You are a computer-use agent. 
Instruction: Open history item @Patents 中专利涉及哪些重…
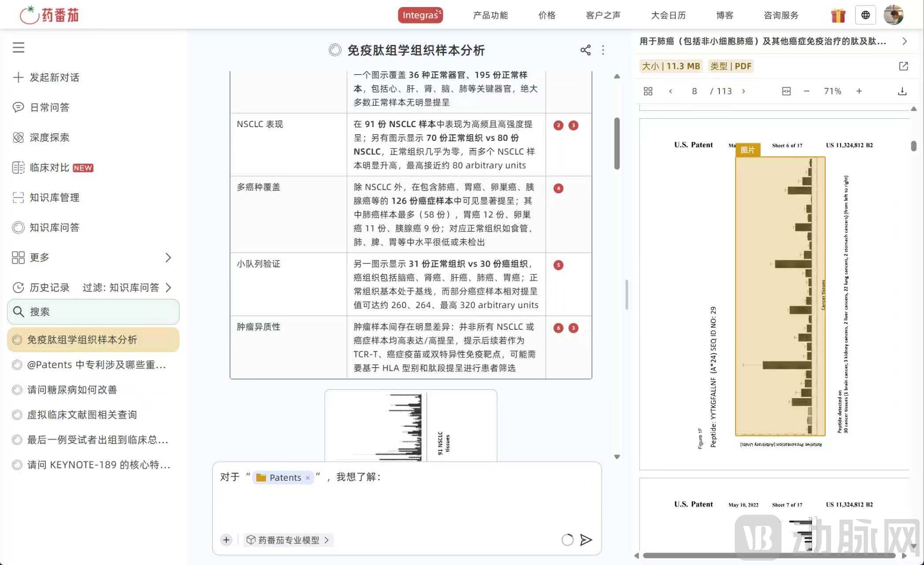pos(91,365)
